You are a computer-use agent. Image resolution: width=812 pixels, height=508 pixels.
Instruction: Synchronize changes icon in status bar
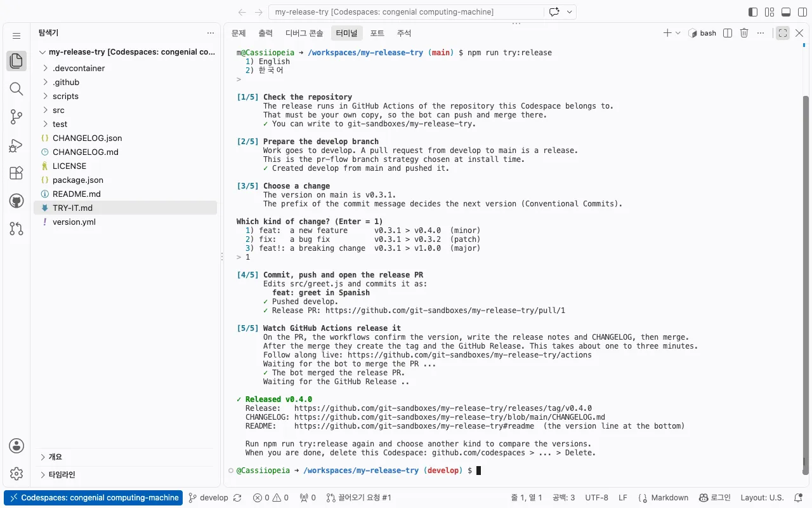237,498
